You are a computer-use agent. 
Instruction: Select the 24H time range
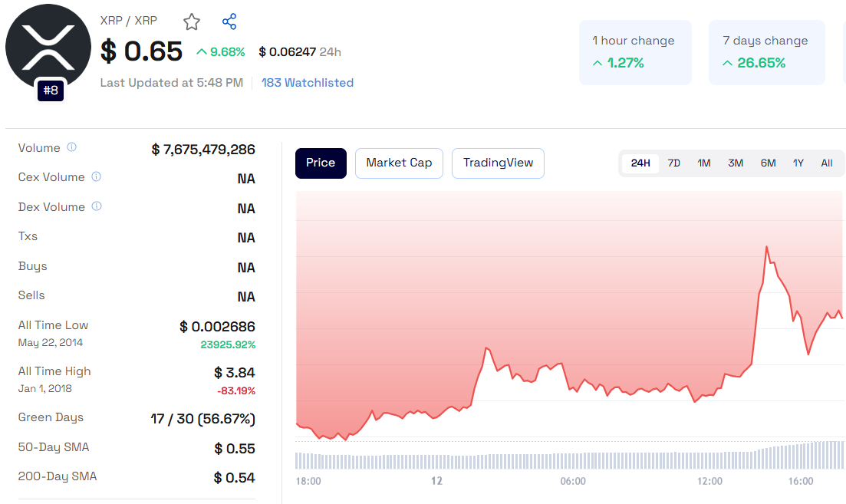pos(640,163)
